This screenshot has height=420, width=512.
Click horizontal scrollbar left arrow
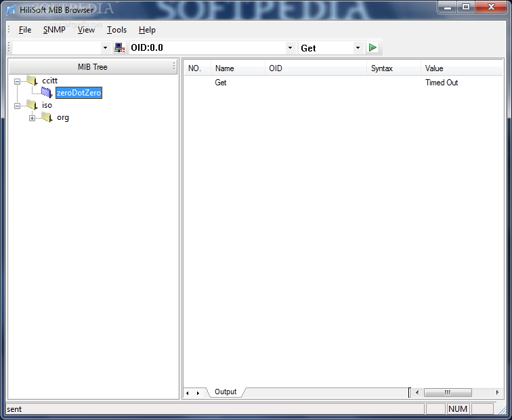click(x=417, y=392)
